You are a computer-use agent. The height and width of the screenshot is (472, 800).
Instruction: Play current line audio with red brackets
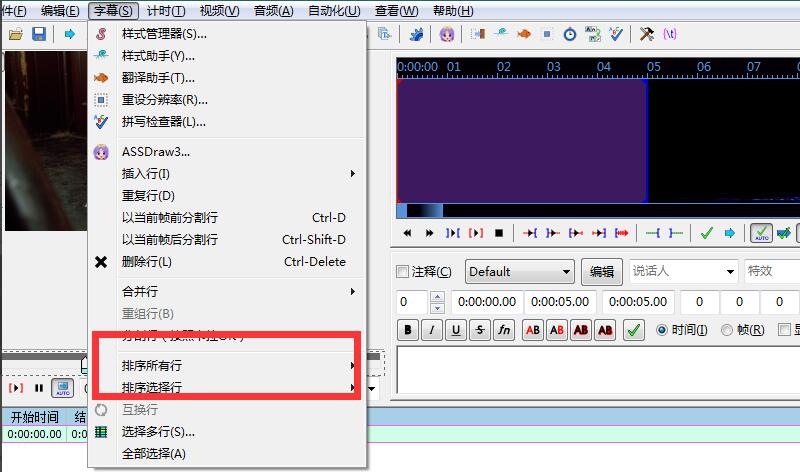click(476, 233)
